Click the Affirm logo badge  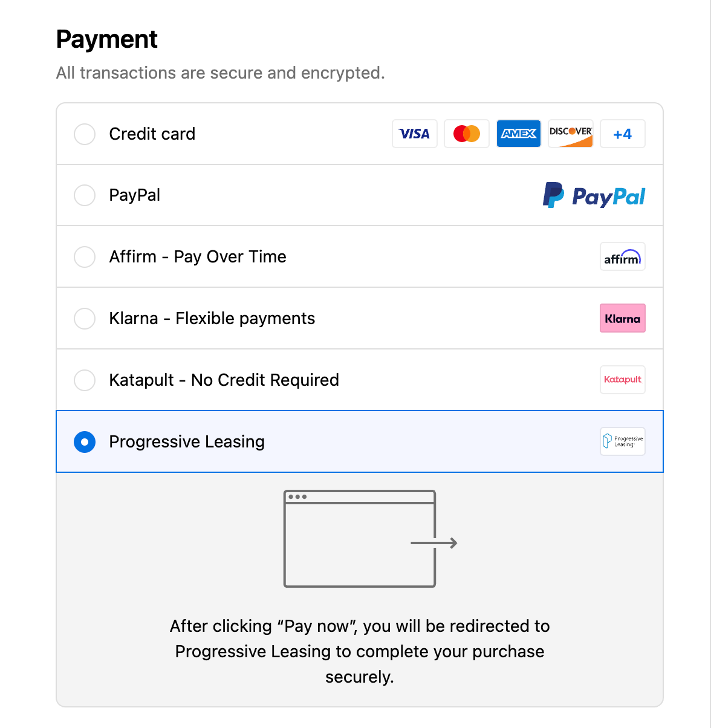click(623, 257)
